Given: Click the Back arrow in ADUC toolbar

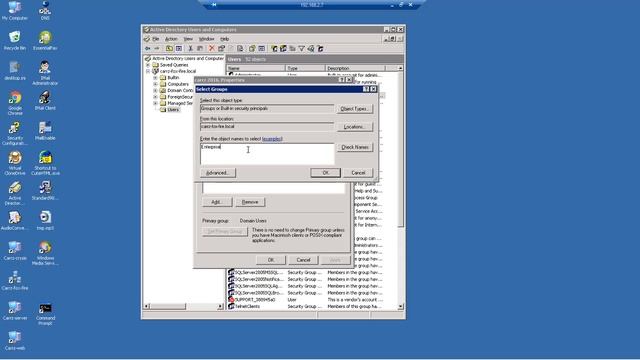Looking at the screenshot, I should click(148, 49).
